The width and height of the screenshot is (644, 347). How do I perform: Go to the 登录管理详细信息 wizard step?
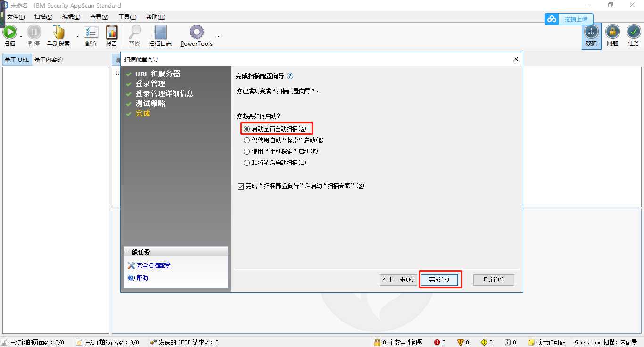coord(165,94)
